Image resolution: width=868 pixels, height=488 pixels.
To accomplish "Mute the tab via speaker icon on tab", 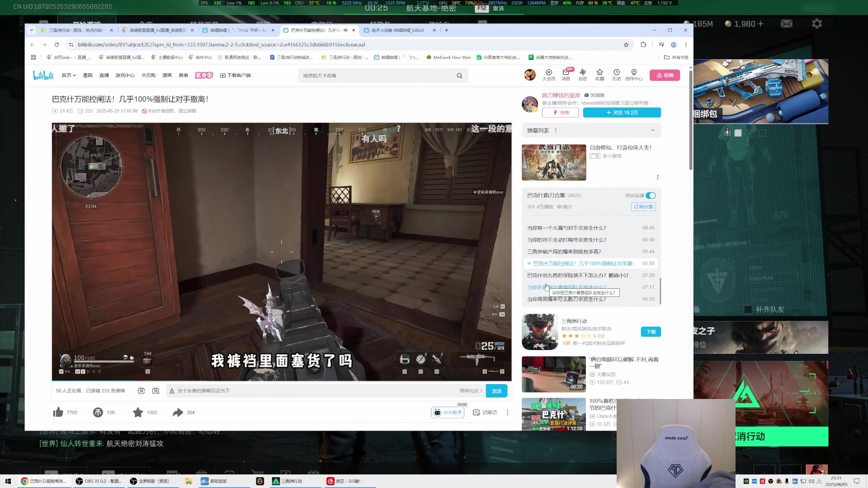I will click(345, 30).
